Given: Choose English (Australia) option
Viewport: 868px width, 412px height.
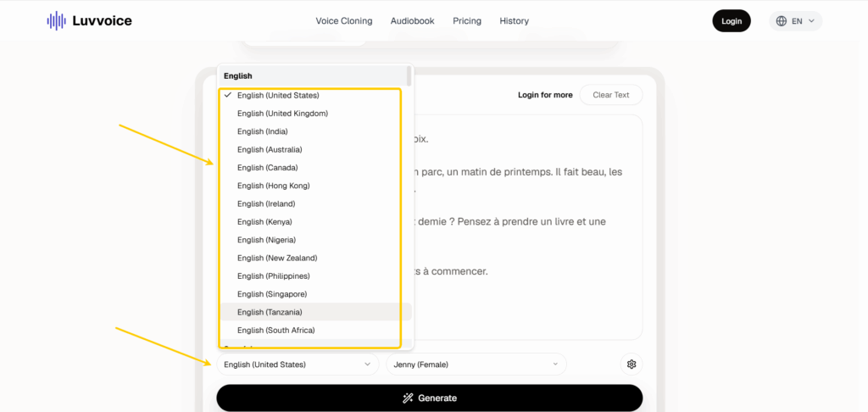Looking at the screenshot, I should (315, 149).
